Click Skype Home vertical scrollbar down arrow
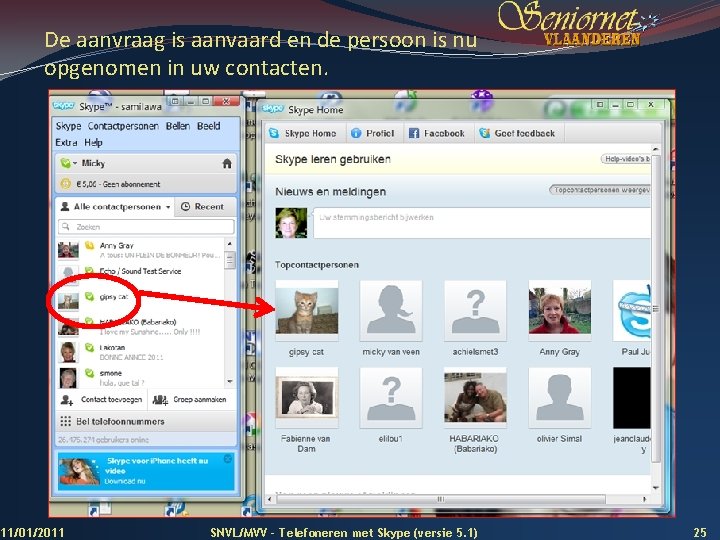 [656, 488]
